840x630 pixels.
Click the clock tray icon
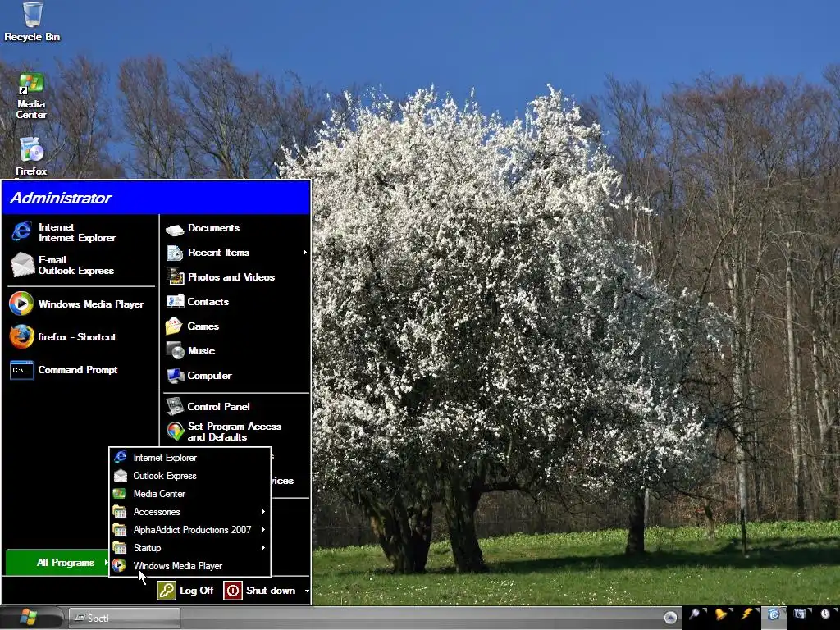click(x=825, y=614)
